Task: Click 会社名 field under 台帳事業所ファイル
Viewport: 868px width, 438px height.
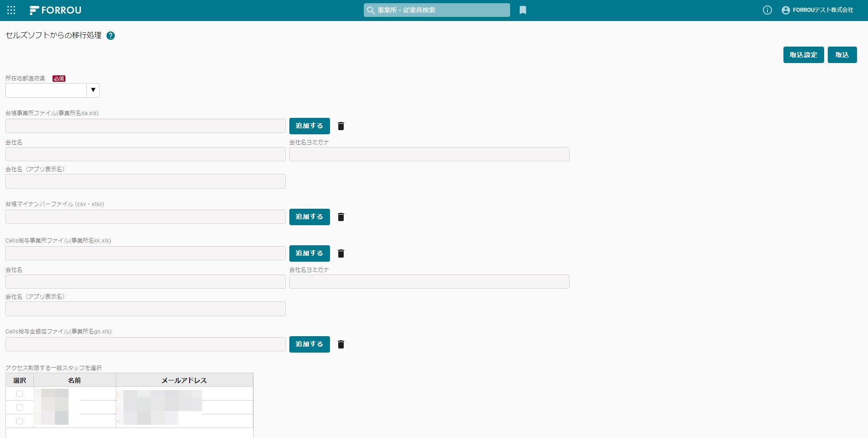Action: [x=145, y=154]
